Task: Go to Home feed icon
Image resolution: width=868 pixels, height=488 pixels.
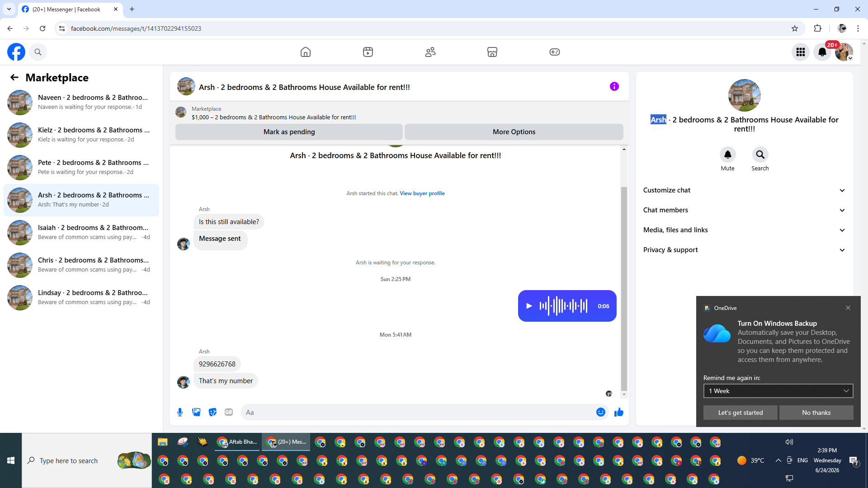Action: pyautogui.click(x=306, y=52)
